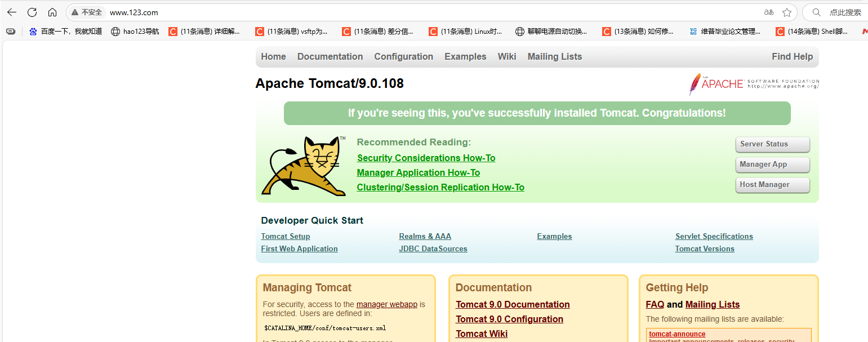Image resolution: width=868 pixels, height=342 pixels.
Task: Toggle the favorite star in the address bar
Action: tap(787, 11)
